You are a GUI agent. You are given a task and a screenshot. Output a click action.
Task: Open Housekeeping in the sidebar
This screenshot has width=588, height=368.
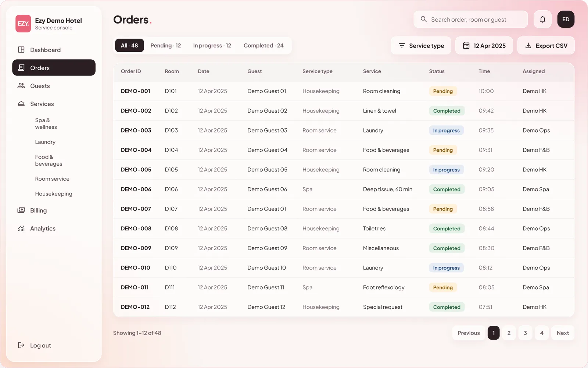pos(54,194)
